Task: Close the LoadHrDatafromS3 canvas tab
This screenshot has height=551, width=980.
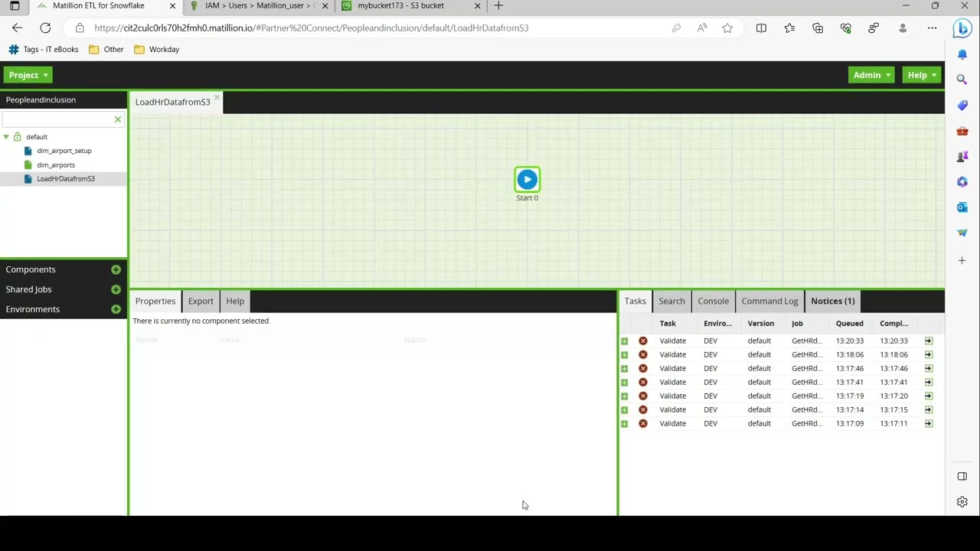Action: pos(217,97)
